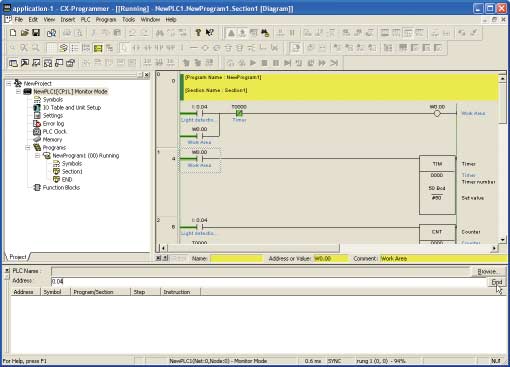Click the diagram vertical scrollbar up arrow
This screenshot has height=367, width=510.
tap(502, 78)
